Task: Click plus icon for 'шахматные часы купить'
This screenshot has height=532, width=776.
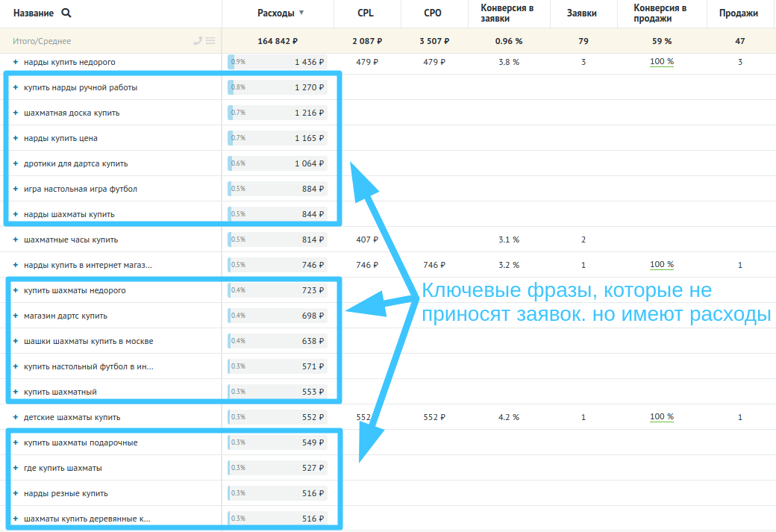Action: [x=15, y=240]
